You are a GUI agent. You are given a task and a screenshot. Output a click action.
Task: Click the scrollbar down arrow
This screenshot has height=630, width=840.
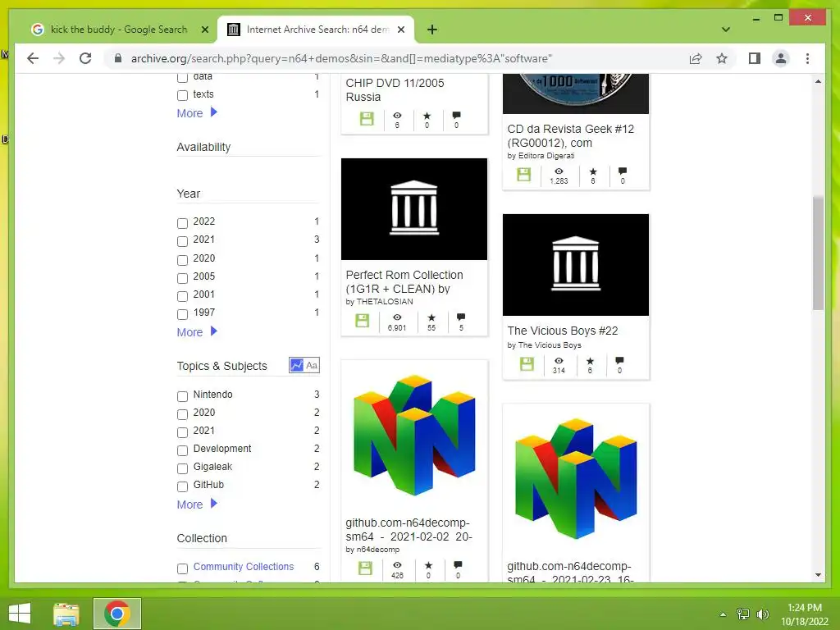[x=818, y=575]
